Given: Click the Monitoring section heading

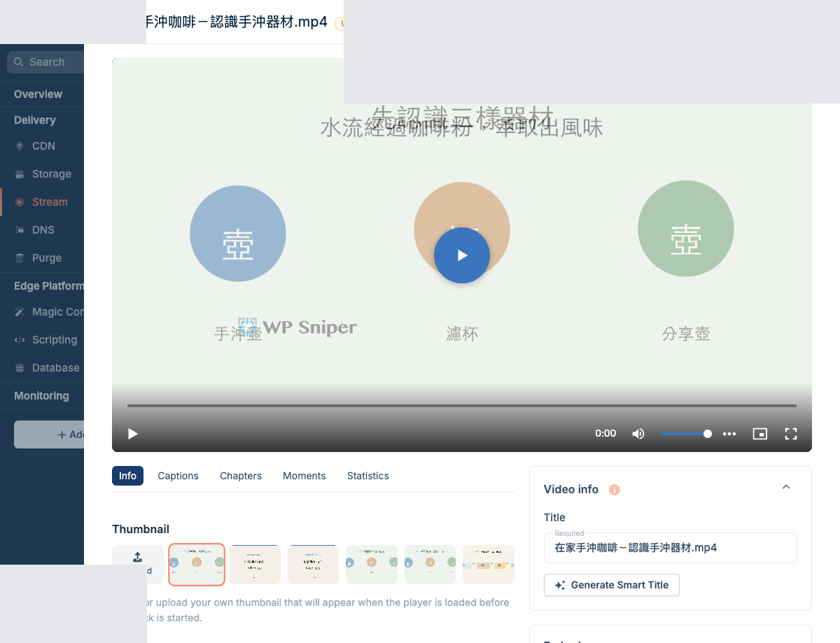Looking at the screenshot, I should [x=41, y=396].
